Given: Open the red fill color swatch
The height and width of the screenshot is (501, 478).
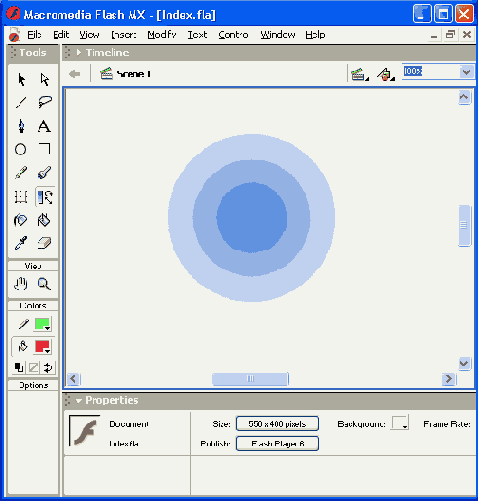Looking at the screenshot, I should (43, 347).
